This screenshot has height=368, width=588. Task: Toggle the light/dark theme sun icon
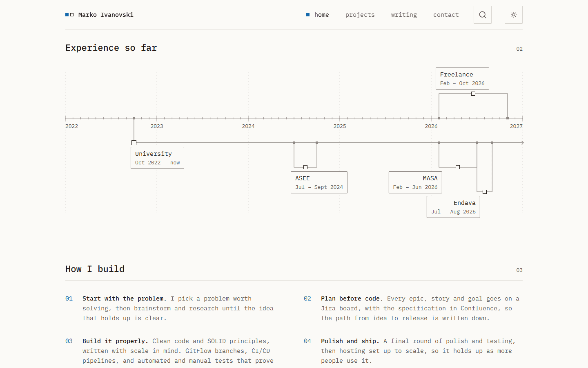pyautogui.click(x=514, y=15)
